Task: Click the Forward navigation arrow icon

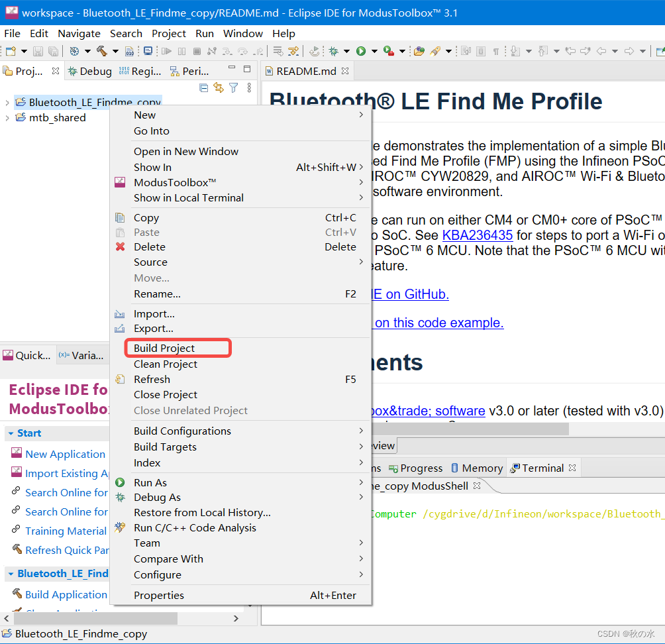Action: 629,51
